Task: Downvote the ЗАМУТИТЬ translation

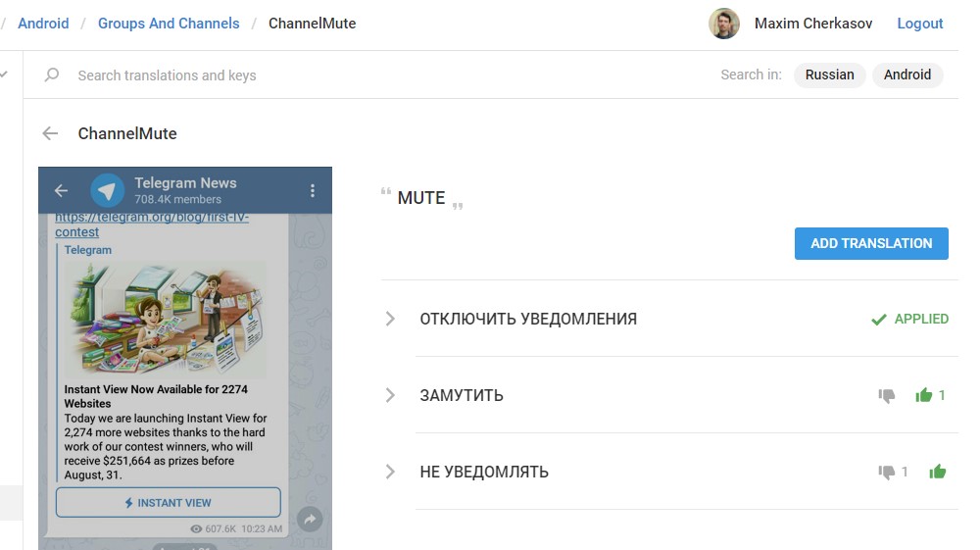Action: [x=886, y=396]
